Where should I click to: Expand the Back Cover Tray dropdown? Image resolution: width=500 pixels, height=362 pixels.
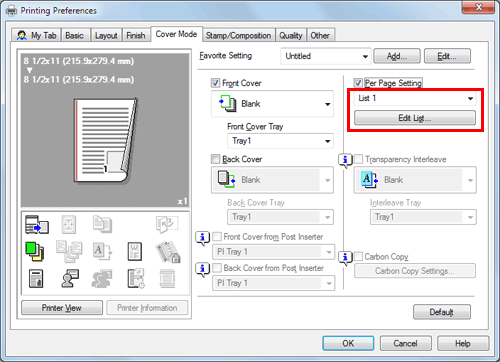pos(280,217)
